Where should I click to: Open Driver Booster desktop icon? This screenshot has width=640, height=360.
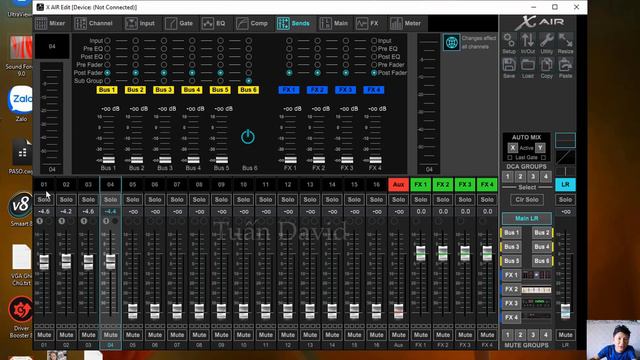click(20, 318)
